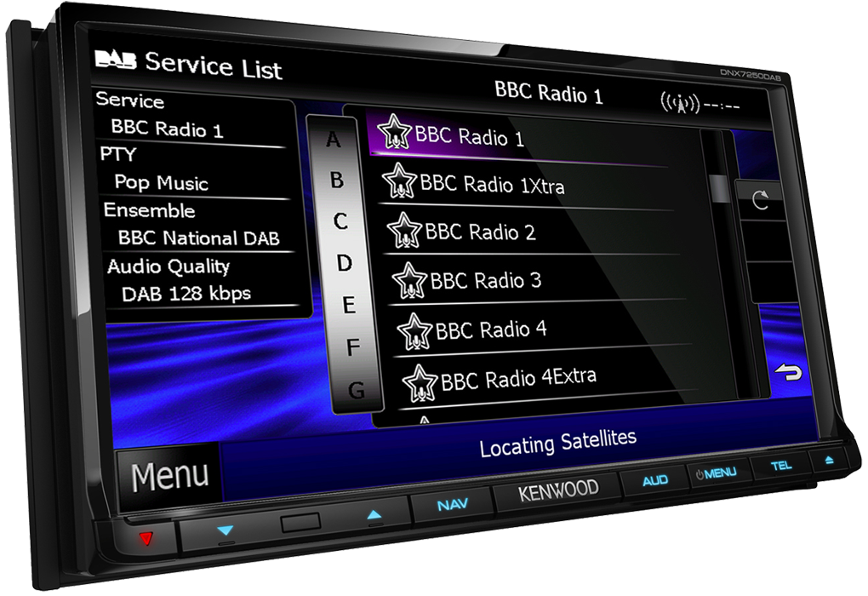Go back with the return arrow
This screenshot has width=868, height=596.
[788, 373]
